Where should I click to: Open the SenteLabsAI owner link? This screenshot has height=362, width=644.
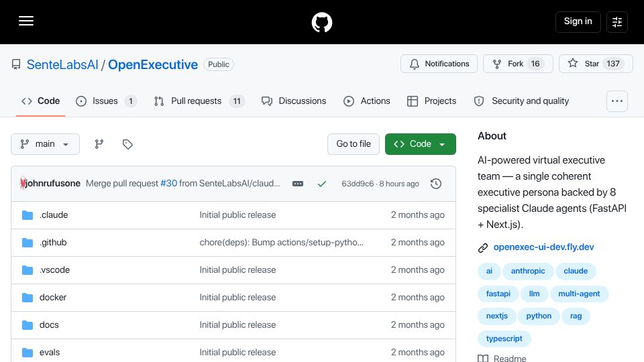coord(62,64)
